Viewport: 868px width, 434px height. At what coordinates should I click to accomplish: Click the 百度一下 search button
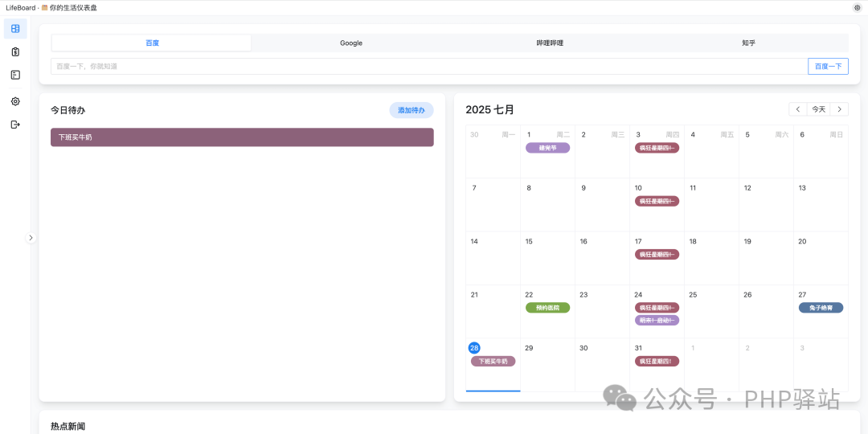click(828, 67)
